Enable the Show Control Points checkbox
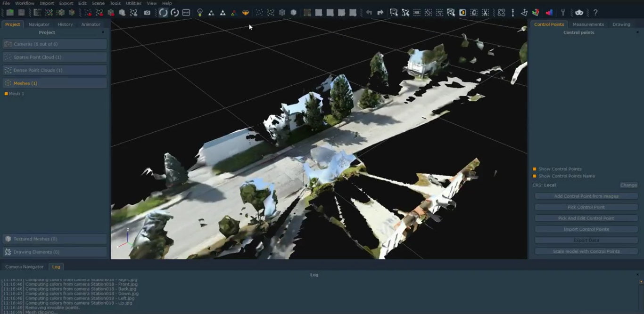 coord(534,169)
